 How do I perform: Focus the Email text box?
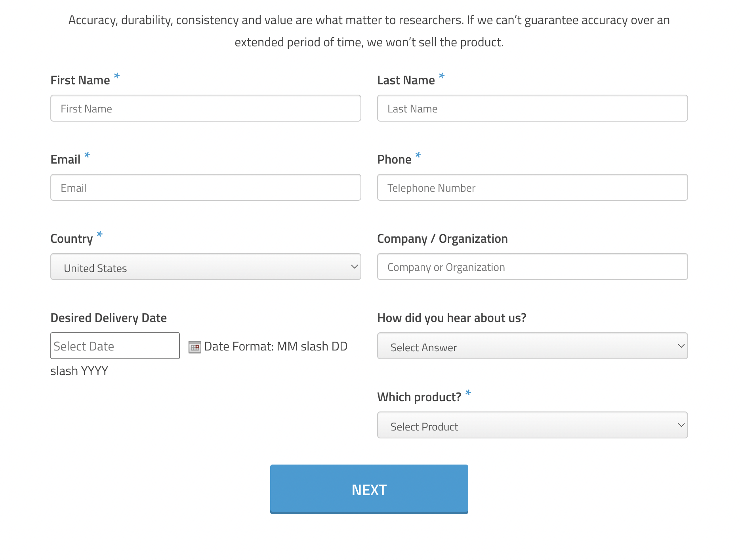pos(206,187)
